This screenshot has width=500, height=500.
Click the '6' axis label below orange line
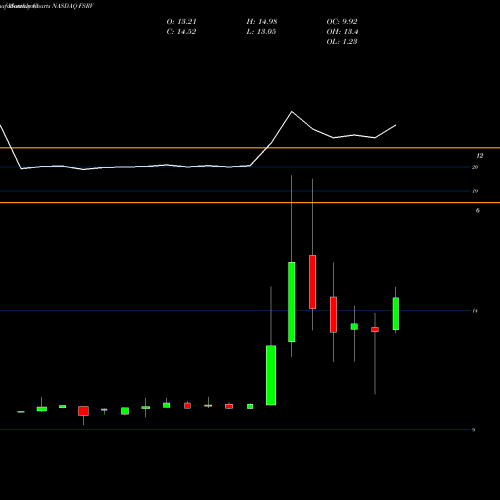pos(478,210)
